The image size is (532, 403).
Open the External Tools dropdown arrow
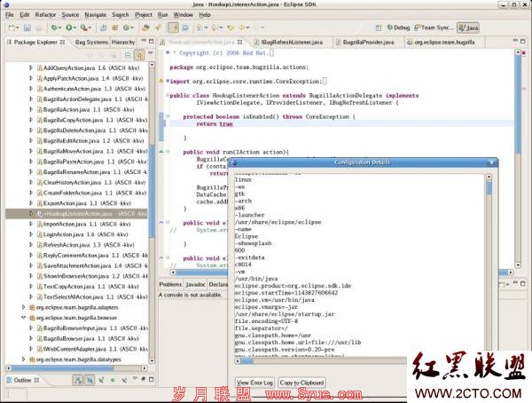[90, 28]
